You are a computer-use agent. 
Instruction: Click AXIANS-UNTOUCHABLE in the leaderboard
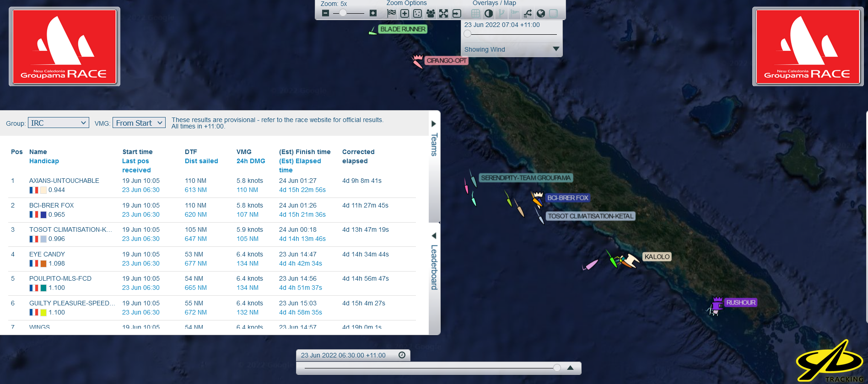pyautogui.click(x=64, y=181)
